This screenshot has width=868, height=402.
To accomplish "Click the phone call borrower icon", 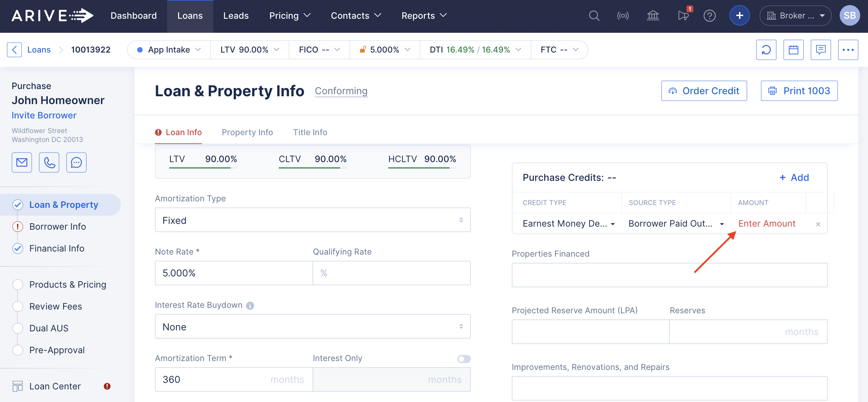I will [x=49, y=162].
